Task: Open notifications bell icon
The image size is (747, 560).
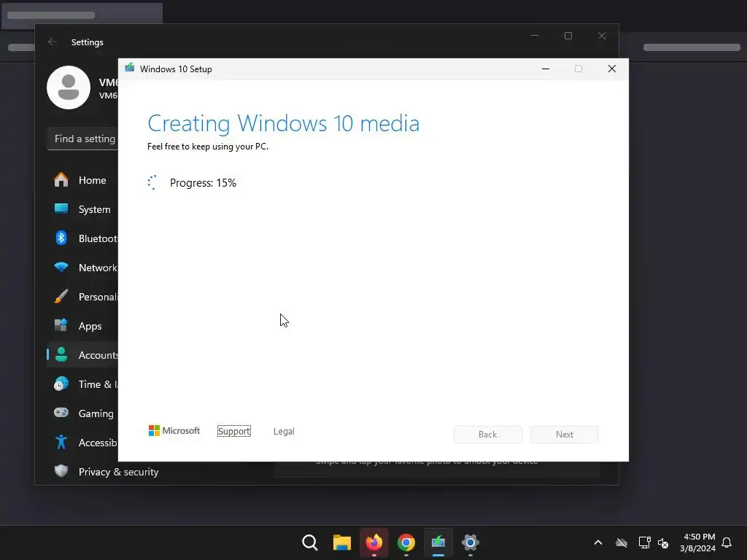Action: (x=727, y=542)
